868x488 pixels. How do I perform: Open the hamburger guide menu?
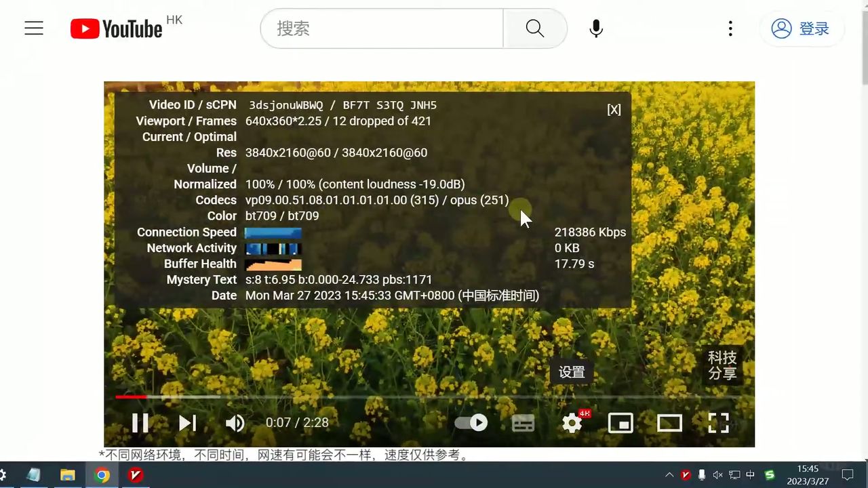pyautogui.click(x=34, y=28)
